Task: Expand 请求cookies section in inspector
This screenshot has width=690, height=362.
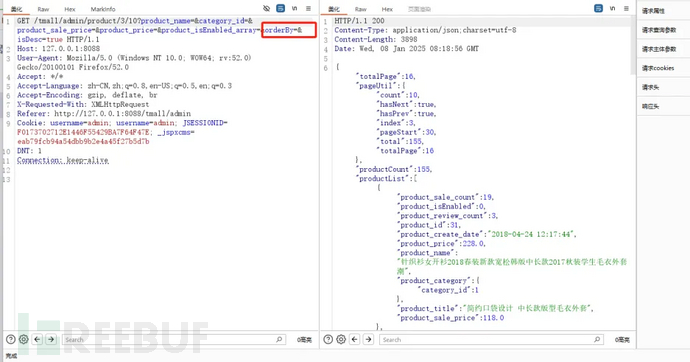Action: click(x=658, y=68)
